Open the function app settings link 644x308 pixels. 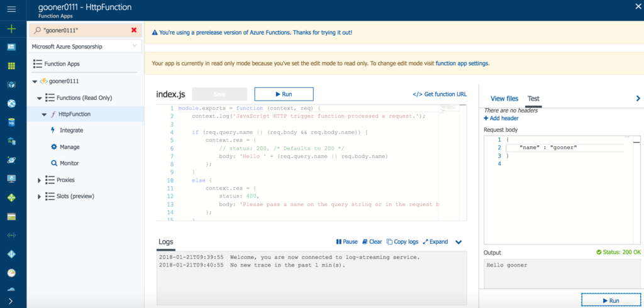pos(462,63)
